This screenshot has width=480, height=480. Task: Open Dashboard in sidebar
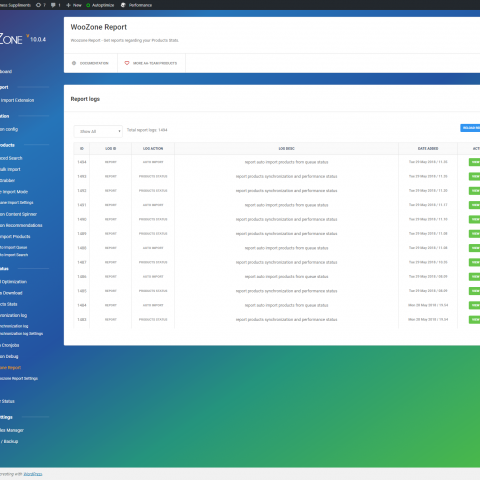click(6, 72)
